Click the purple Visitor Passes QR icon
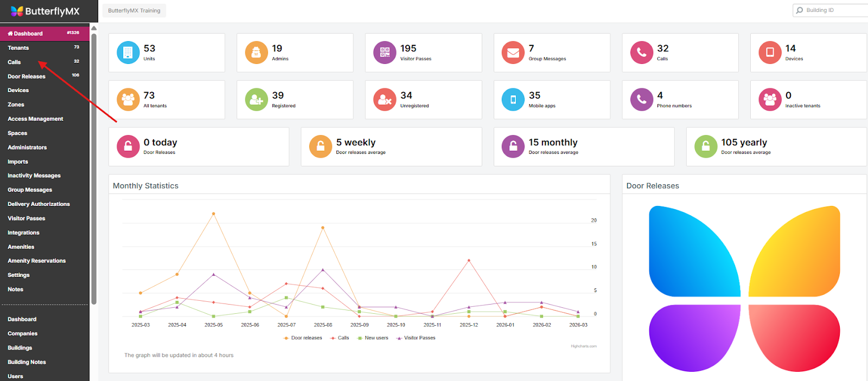Viewport: 868px width, 381px height. (385, 53)
